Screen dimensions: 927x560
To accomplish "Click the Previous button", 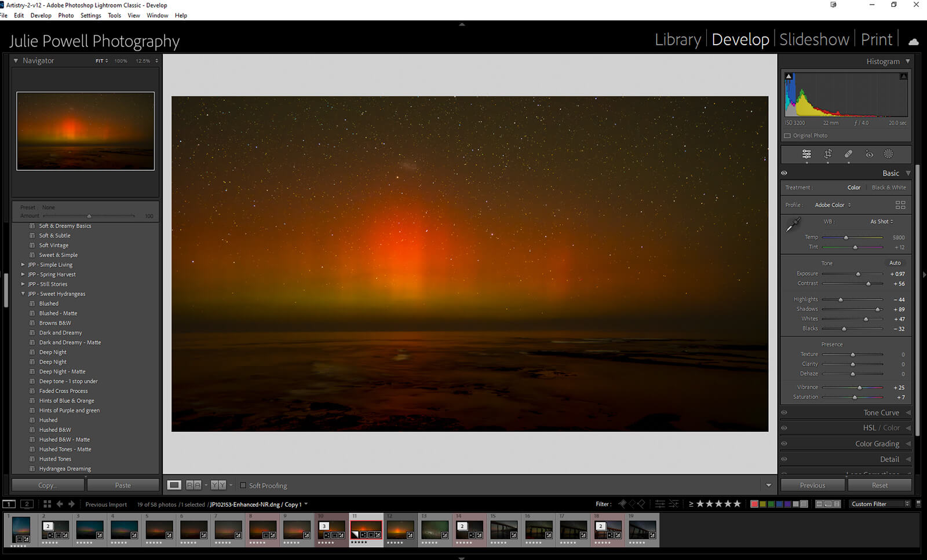I will pyautogui.click(x=812, y=485).
